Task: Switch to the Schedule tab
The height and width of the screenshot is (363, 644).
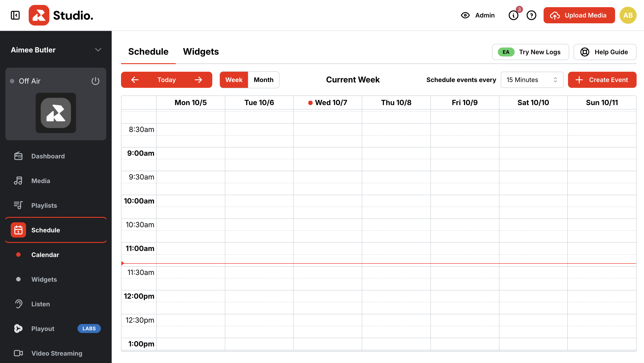Action: point(148,52)
